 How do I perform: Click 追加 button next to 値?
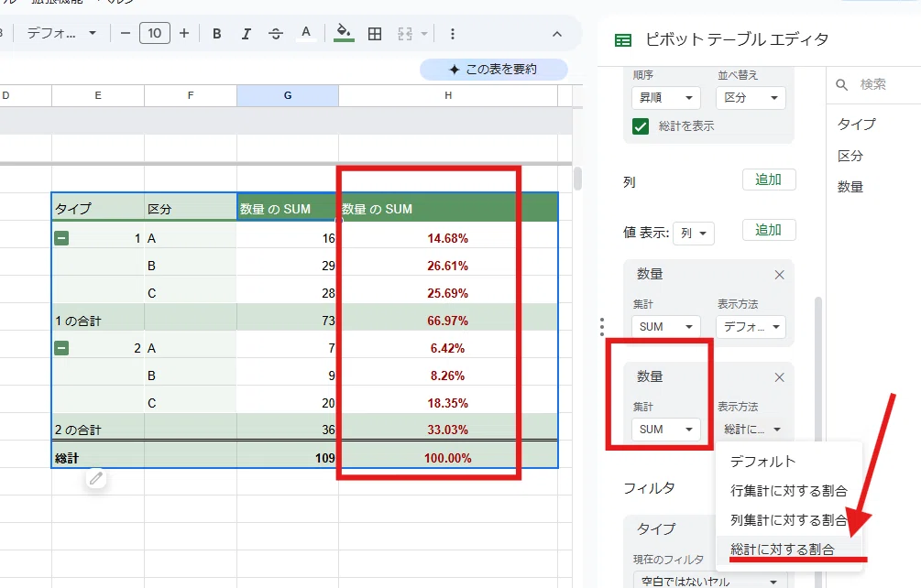coord(768,230)
